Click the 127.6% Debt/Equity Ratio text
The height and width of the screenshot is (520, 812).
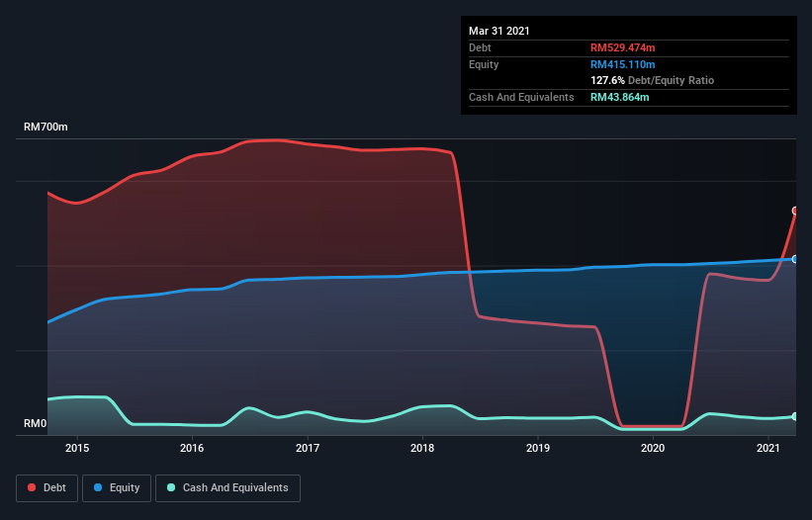(x=652, y=81)
